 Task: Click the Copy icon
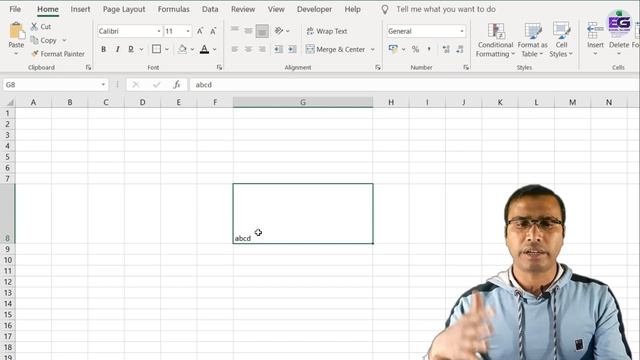[34, 40]
